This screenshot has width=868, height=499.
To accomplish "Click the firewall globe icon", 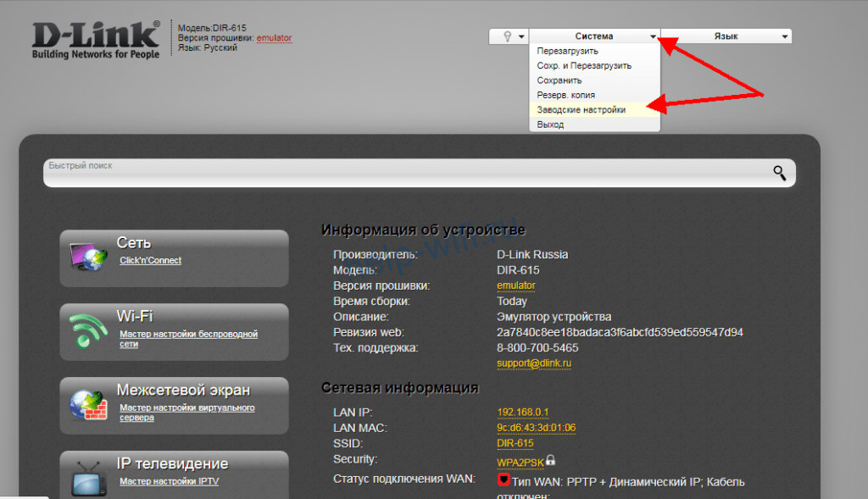I will point(88,404).
